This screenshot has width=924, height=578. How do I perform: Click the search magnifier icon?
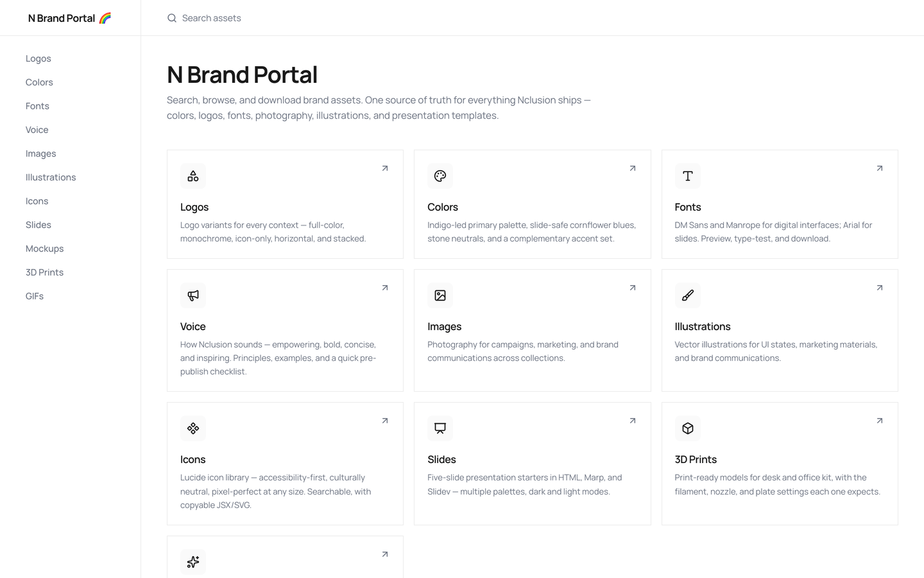[x=172, y=18]
